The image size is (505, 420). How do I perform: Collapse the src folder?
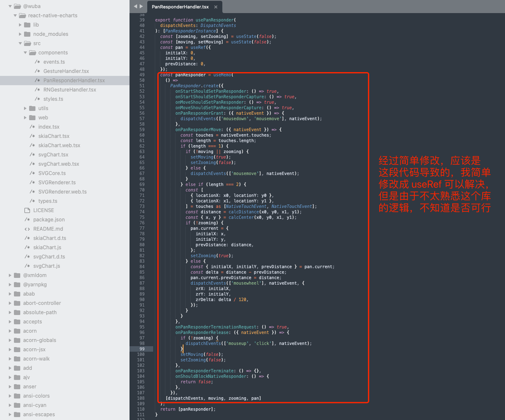[x=19, y=43]
